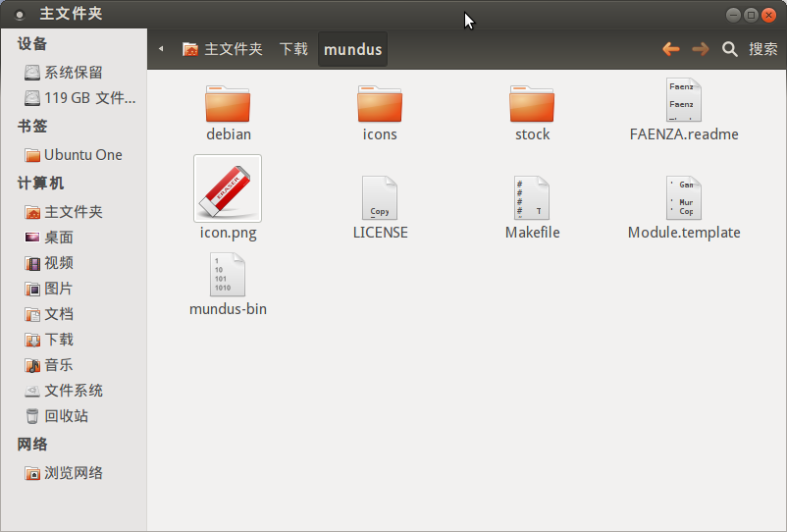787x532 pixels.
Task: Click the window menu dot in title bar
Action: click(x=20, y=15)
